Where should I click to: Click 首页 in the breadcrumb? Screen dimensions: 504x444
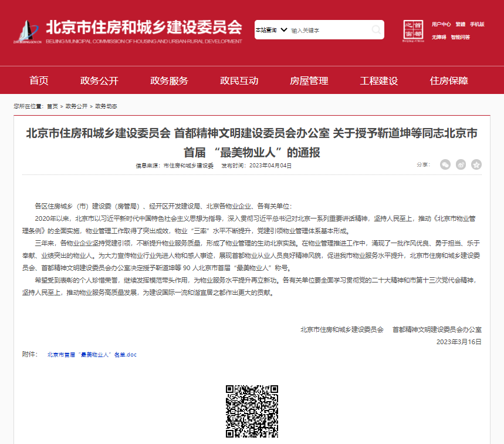[52, 106]
